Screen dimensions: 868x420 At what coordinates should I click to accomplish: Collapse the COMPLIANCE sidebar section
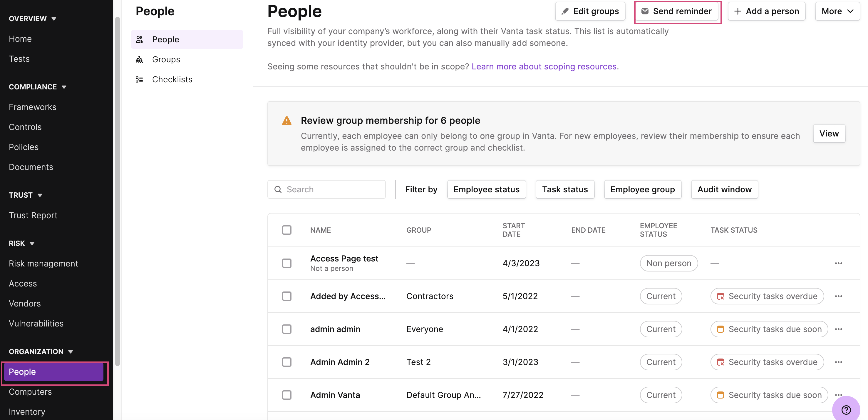coord(38,87)
